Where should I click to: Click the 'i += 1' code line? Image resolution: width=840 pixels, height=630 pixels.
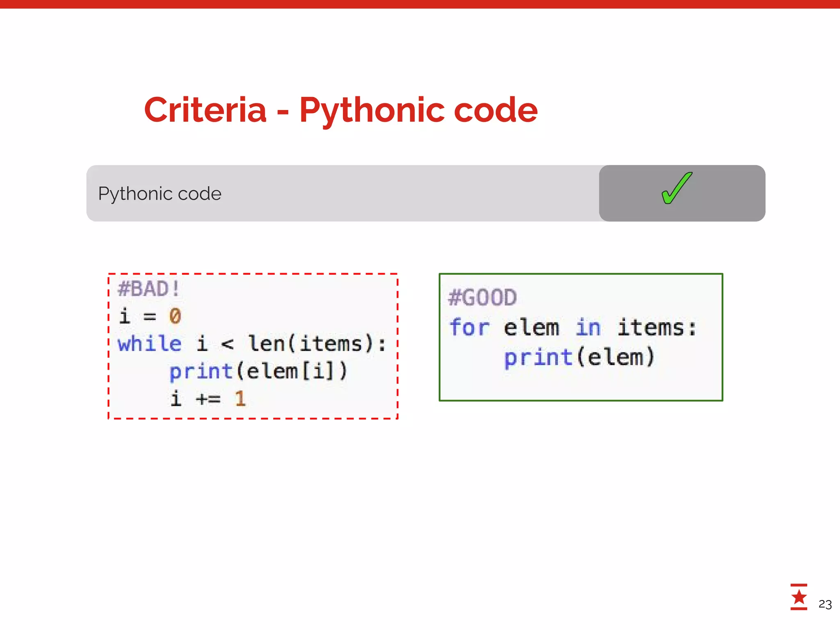[208, 399]
